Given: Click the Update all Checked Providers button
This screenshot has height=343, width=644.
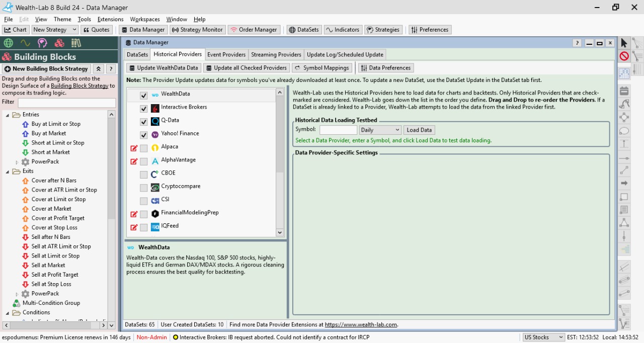Looking at the screenshot, I should [x=247, y=68].
